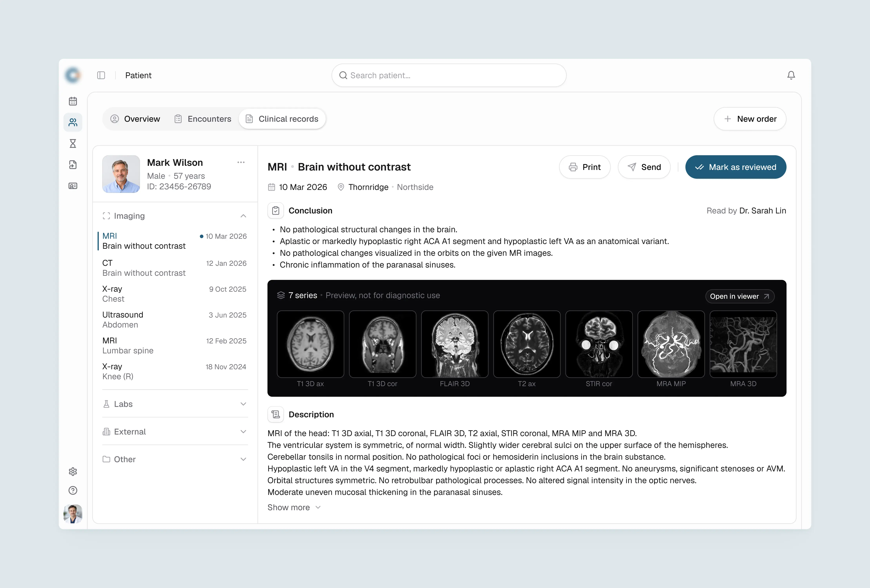Open the calendar from the sidebar
The width and height of the screenshot is (870, 588).
(x=73, y=101)
